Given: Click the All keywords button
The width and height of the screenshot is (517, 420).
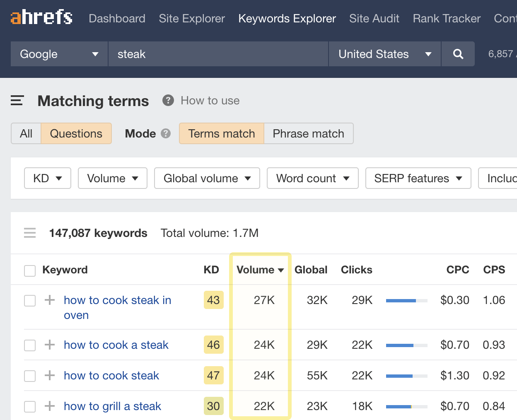Looking at the screenshot, I should click(x=26, y=133).
